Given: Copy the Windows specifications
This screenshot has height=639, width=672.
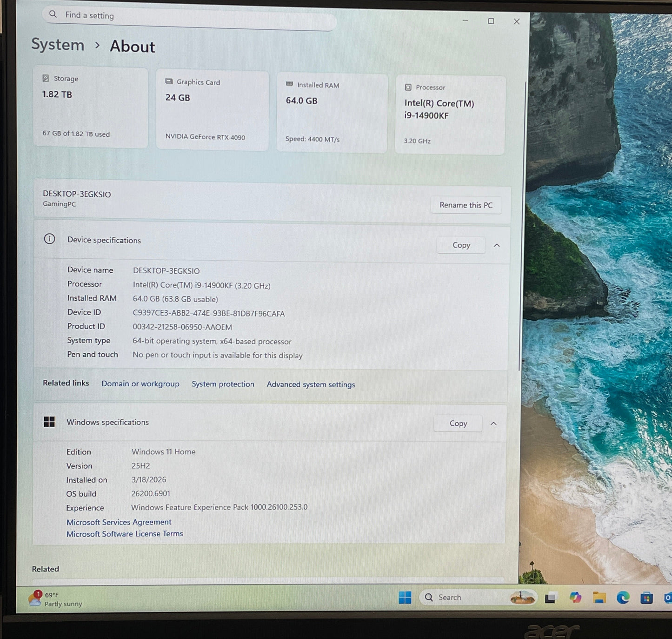Looking at the screenshot, I should (458, 424).
